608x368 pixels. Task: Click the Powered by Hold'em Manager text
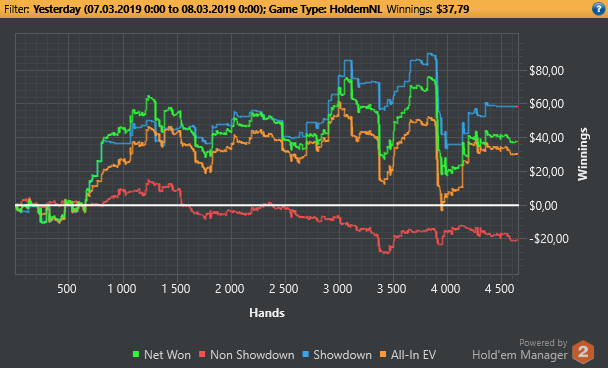click(520, 349)
